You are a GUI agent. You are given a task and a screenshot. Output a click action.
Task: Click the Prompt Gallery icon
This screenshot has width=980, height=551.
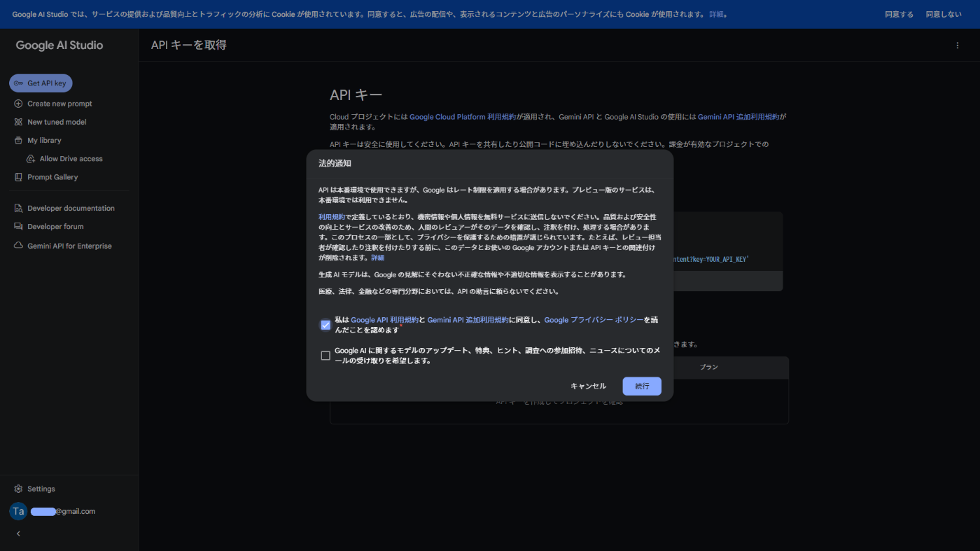point(19,177)
